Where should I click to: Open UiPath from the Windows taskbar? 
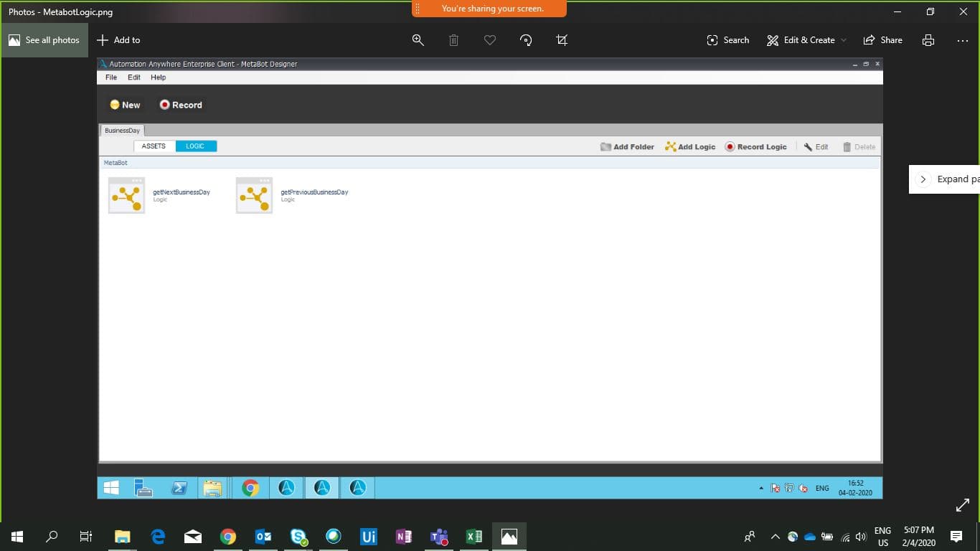[369, 537]
